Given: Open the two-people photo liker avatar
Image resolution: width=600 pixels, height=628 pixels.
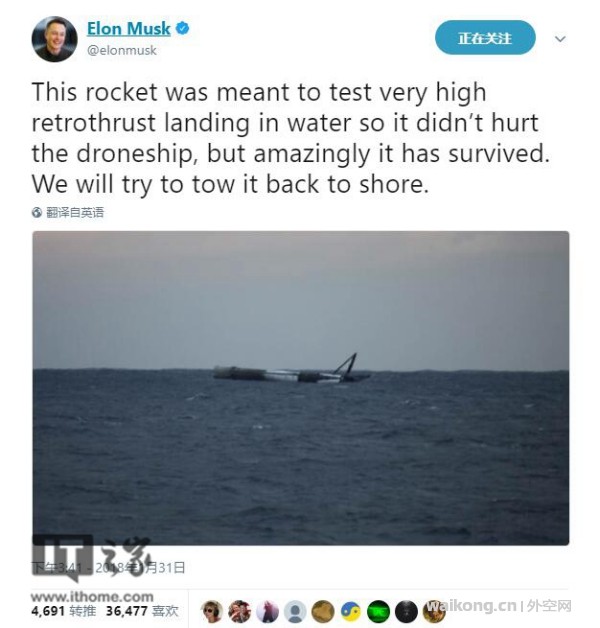Looking at the screenshot, I should point(240,611).
